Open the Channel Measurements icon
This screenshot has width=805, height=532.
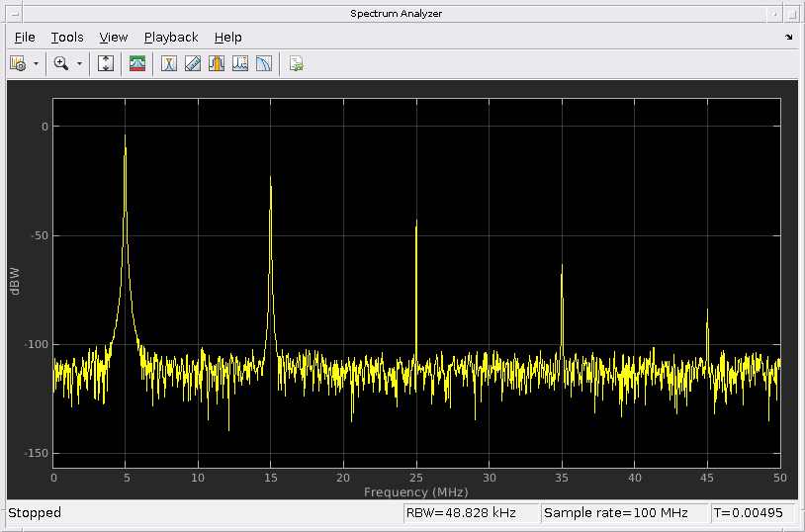tap(217, 63)
